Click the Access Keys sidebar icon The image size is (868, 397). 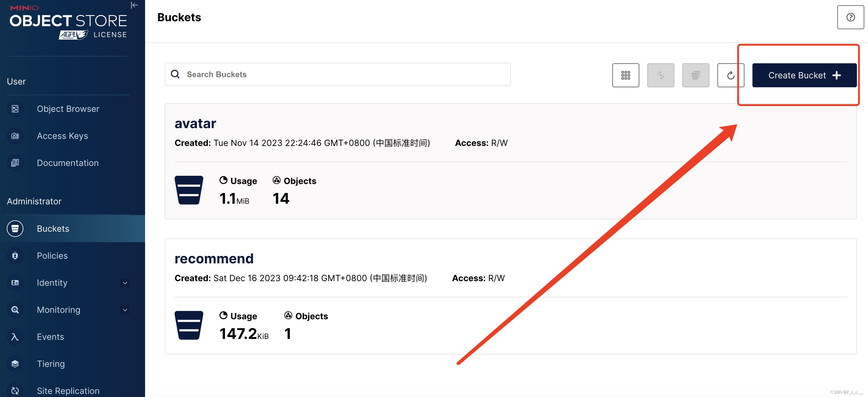[15, 136]
